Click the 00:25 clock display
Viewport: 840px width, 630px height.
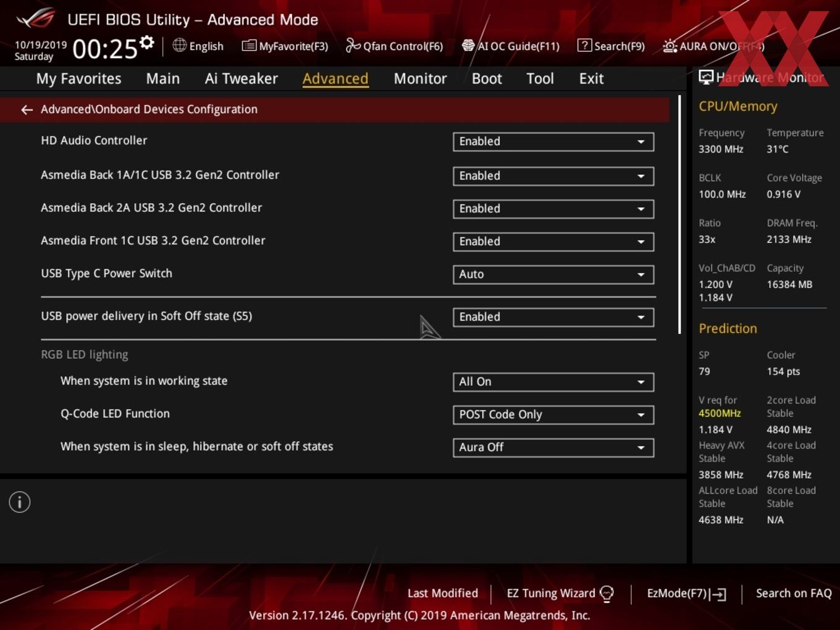105,49
